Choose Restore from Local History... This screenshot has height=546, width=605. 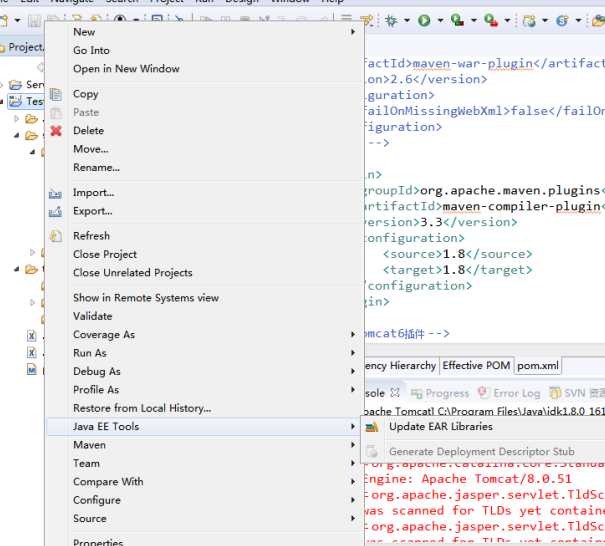pos(142,408)
